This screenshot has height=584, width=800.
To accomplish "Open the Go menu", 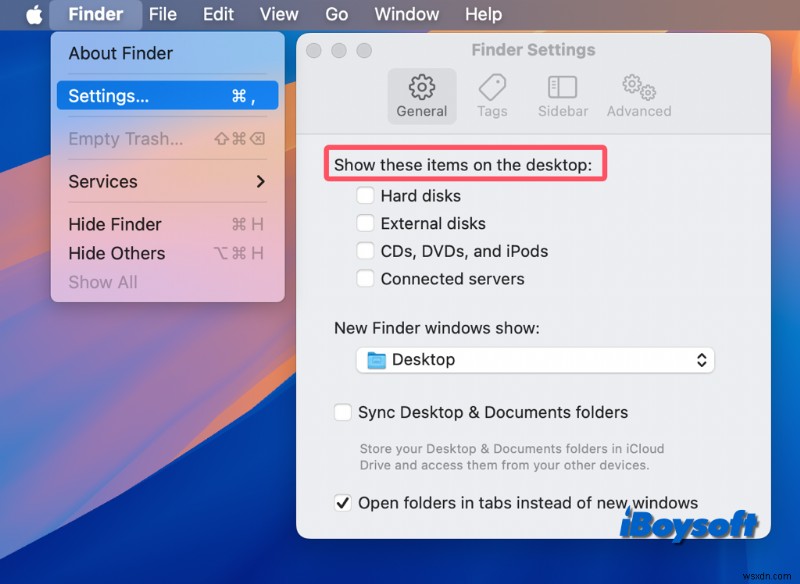I will coord(337,14).
